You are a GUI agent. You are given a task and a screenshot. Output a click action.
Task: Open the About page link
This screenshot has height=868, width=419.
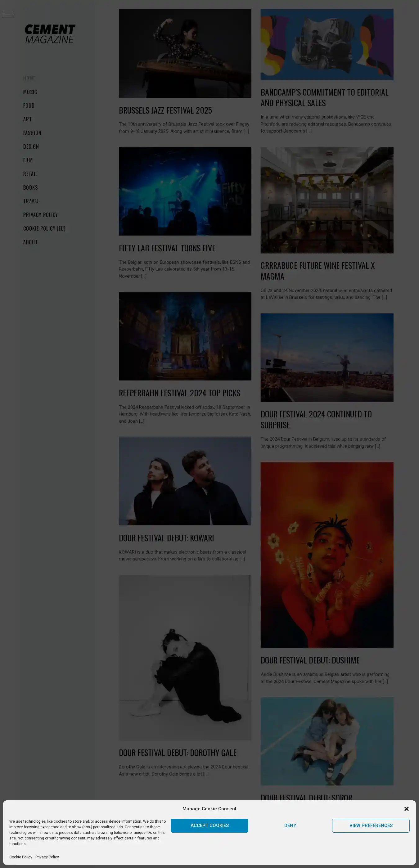[30, 242]
